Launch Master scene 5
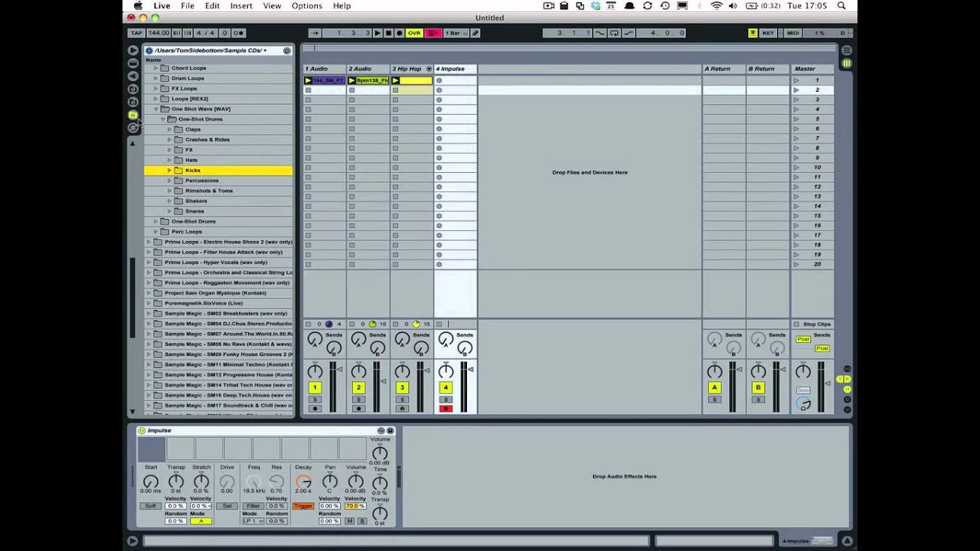The height and width of the screenshot is (551, 980). tap(796, 119)
